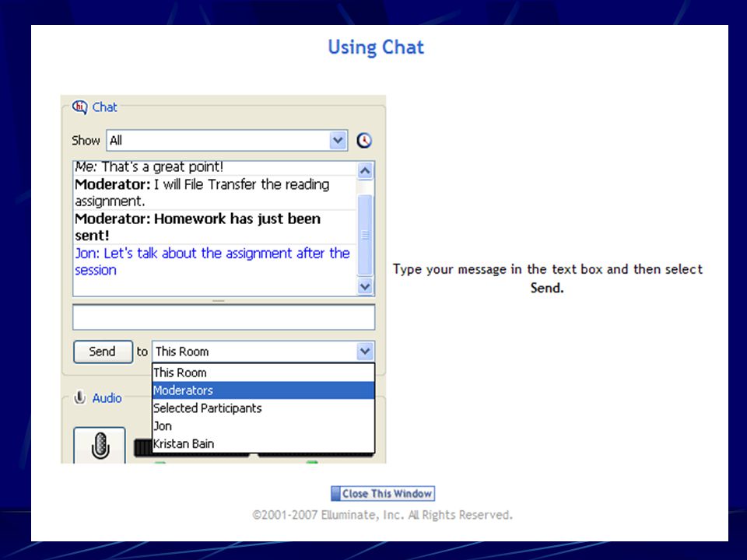Click the Chat panel title label
This screenshot has width=747, height=560.
tap(104, 107)
